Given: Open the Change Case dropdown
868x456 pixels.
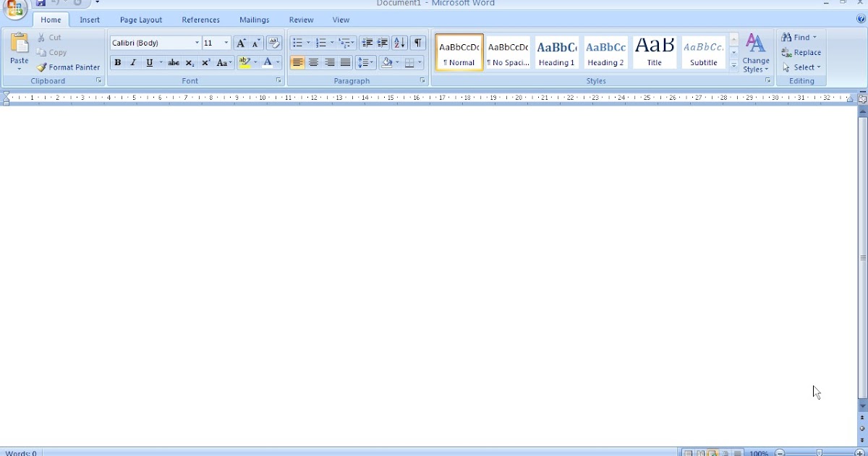Looking at the screenshot, I should click(224, 63).
